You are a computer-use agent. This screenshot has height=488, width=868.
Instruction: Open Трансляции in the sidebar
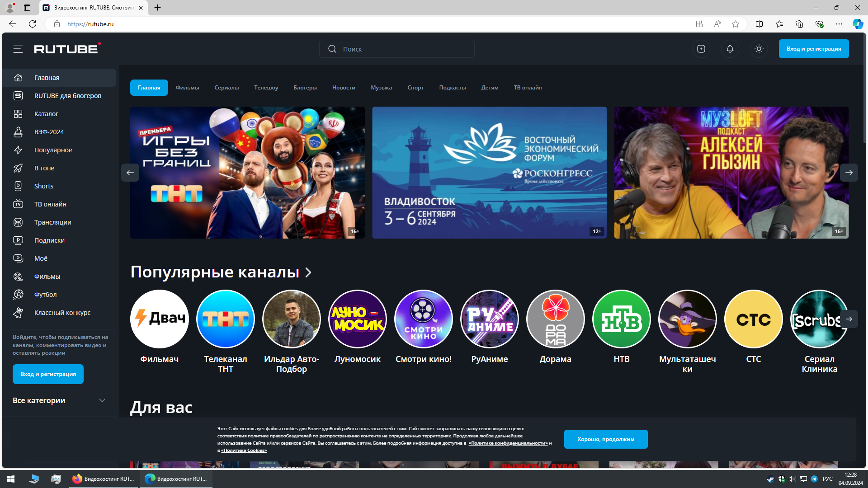point(52,222)
